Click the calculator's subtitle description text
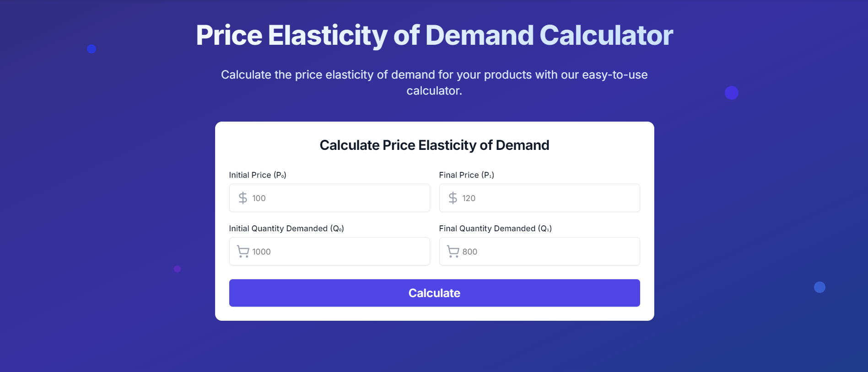Viewport: 868px width, 372px height. (434, 82)
